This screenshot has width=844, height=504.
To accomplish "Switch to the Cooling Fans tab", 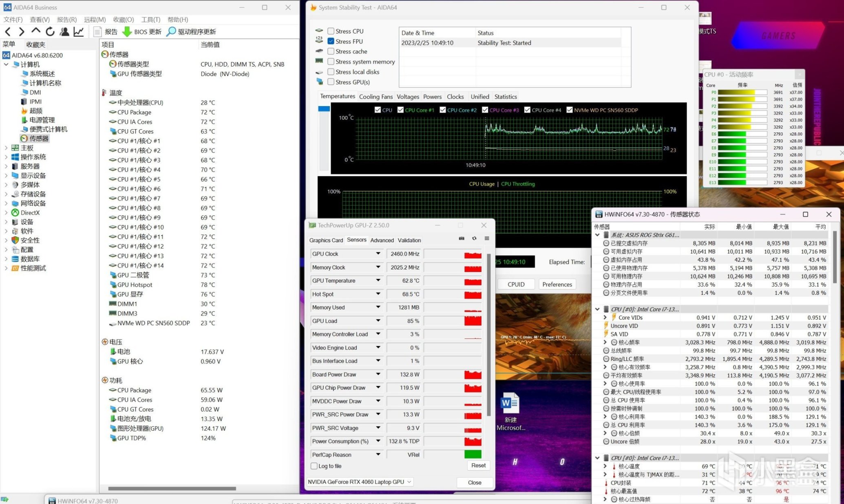I will click(x=376, y=97).
